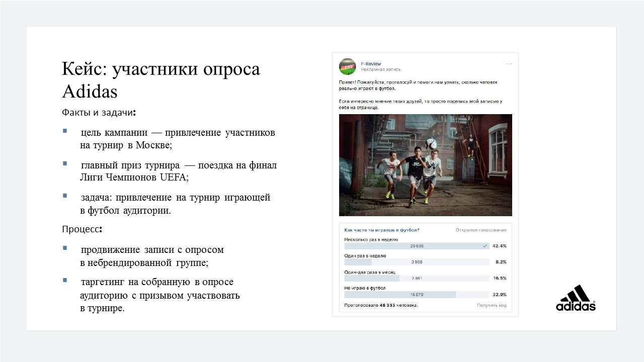The image size is (644, 362).
Task: Click the slide title 'Кейс: участники опроса Adidas'
Action: point(161,79)
